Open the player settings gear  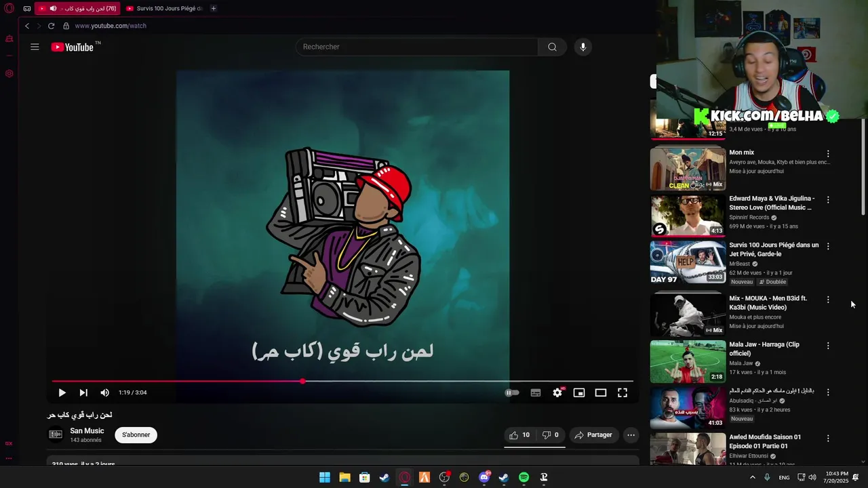[x=557, y=392]
